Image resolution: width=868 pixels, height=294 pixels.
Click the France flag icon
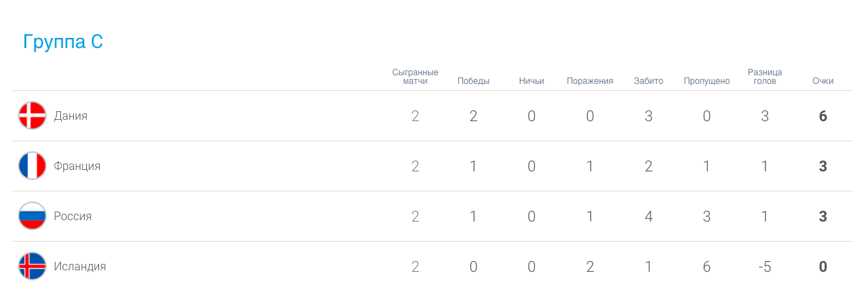click(x=32, y=166)
